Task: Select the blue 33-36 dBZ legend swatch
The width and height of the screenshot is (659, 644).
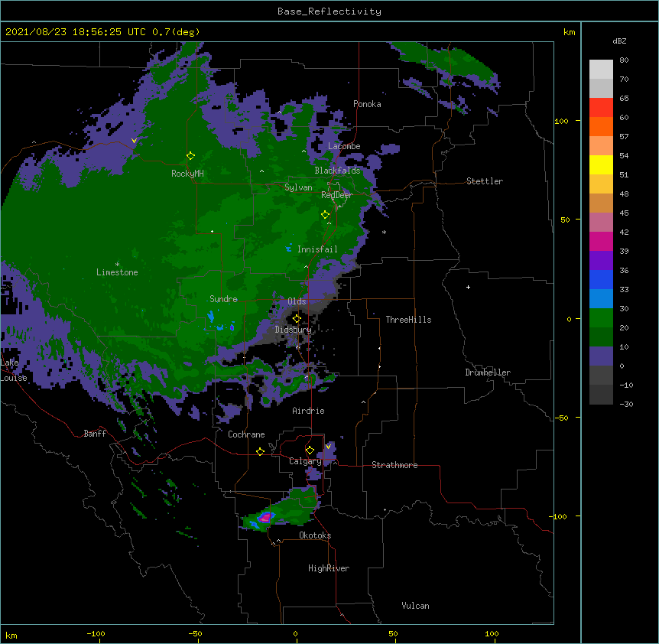Action: coord(601,279)
